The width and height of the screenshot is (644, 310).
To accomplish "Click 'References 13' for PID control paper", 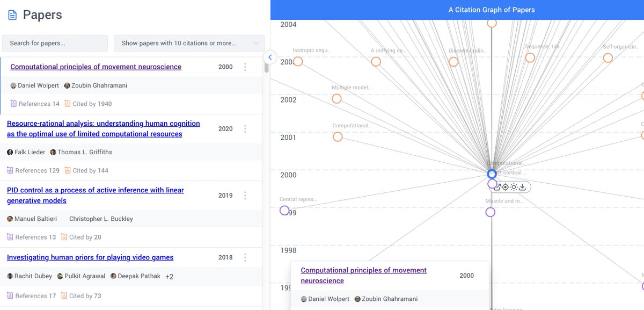I will click(x=32, y=237).
